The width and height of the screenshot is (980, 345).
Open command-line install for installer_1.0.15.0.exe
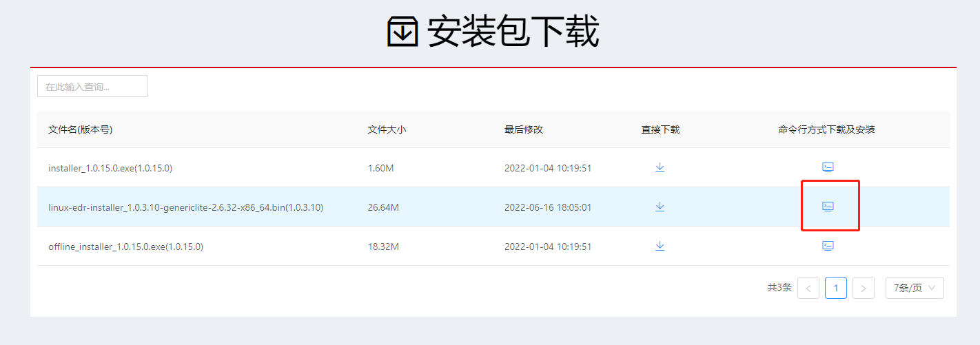(x=828, y=167)
